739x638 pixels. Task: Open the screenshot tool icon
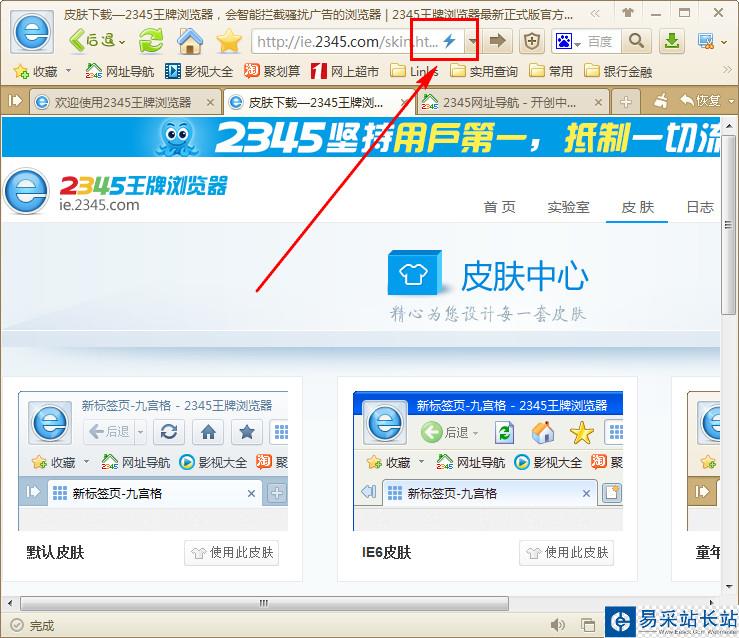706,41
